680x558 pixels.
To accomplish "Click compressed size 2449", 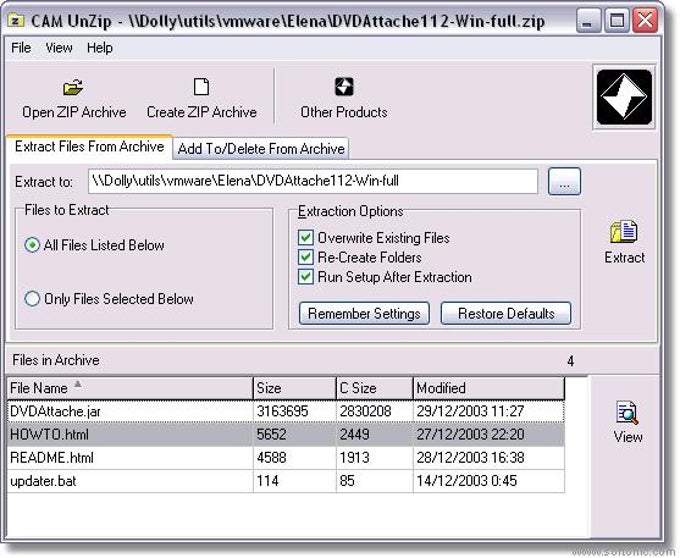I will [x=354, y=434].
